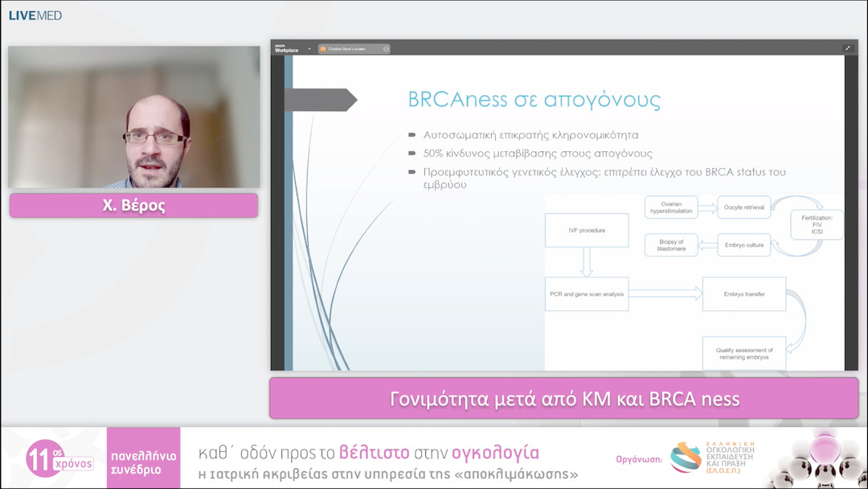Screen dimensions: 868x489
Task: Click the Embryo culture box
Action: pyautogui.click(x=744, y=244)
